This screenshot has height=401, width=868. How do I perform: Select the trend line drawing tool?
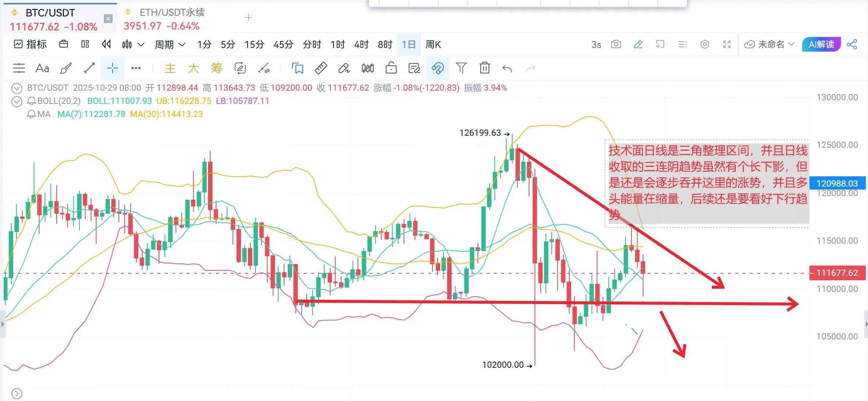(89, 68)
